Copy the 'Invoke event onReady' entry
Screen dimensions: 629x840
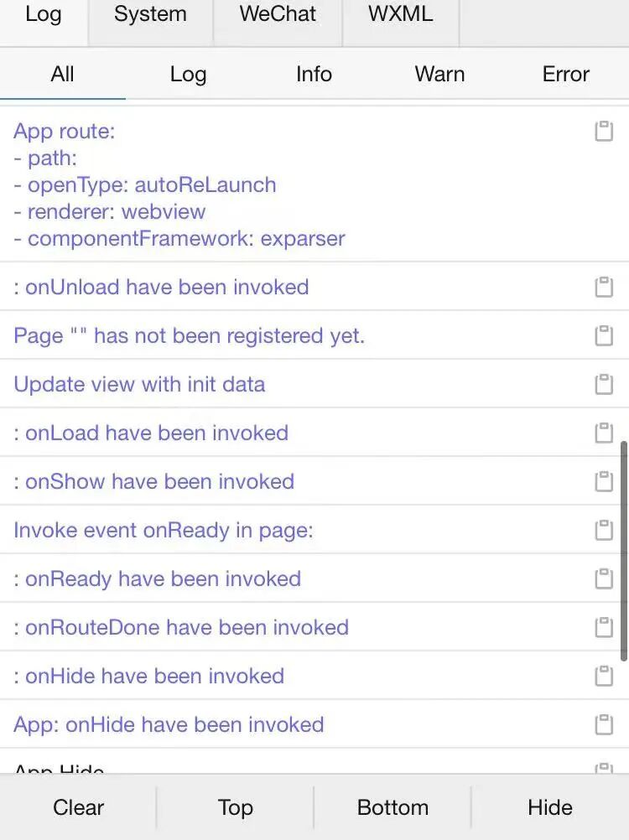click(604, 530)
